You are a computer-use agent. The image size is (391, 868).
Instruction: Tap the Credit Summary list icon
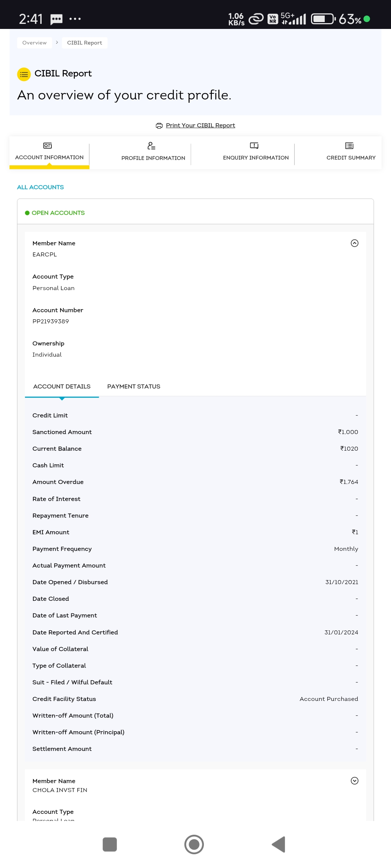coord(349,146)
